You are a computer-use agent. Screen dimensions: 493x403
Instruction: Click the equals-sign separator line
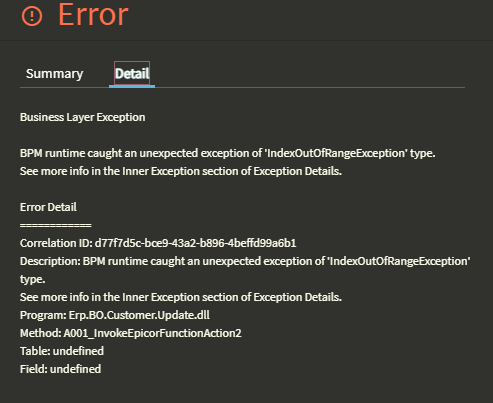coord(56,225)
